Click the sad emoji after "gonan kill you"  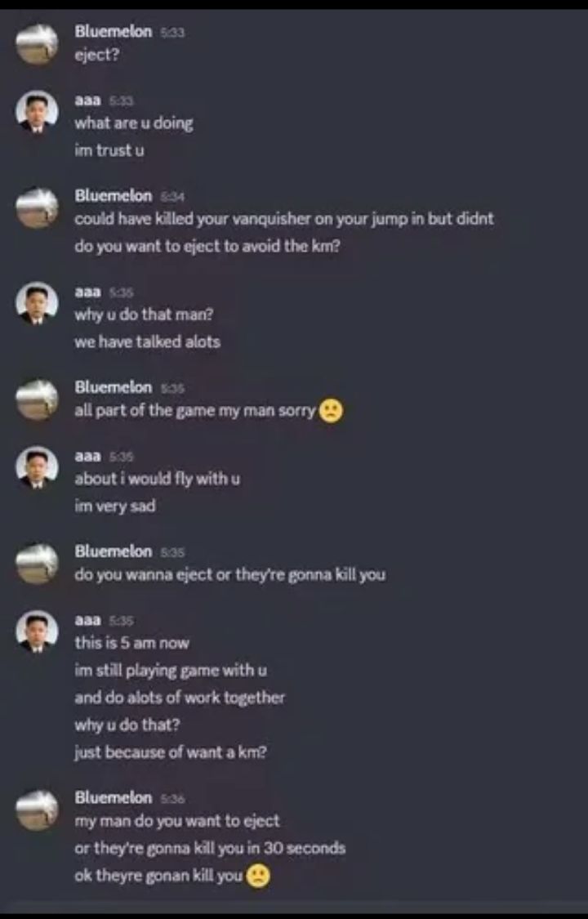point(258,877)
